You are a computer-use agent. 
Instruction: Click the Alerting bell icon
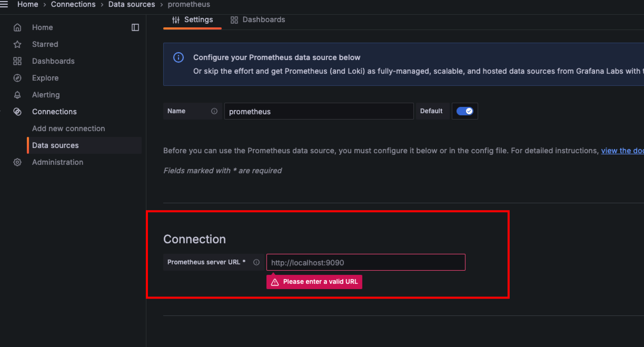(x=17, y=95)
